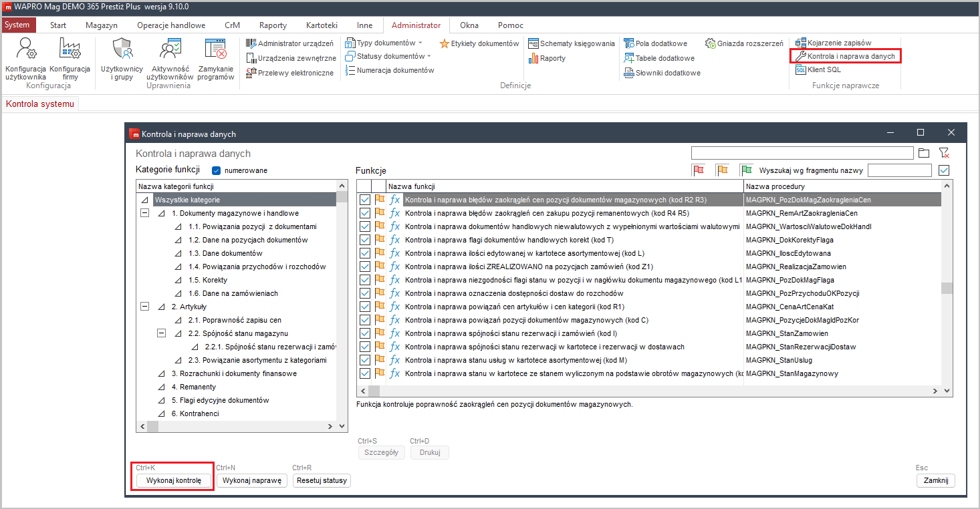Uncheck the first function row checkbox

tap(364, 200)
